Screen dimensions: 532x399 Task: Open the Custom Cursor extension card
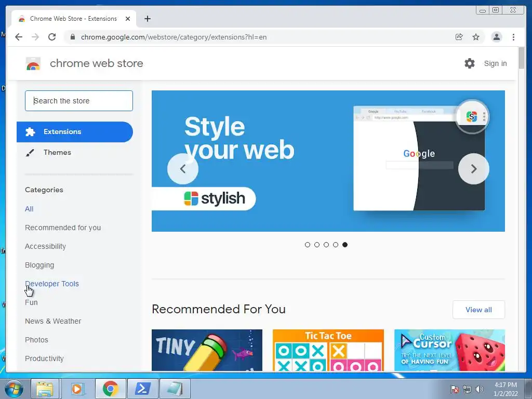449,350
